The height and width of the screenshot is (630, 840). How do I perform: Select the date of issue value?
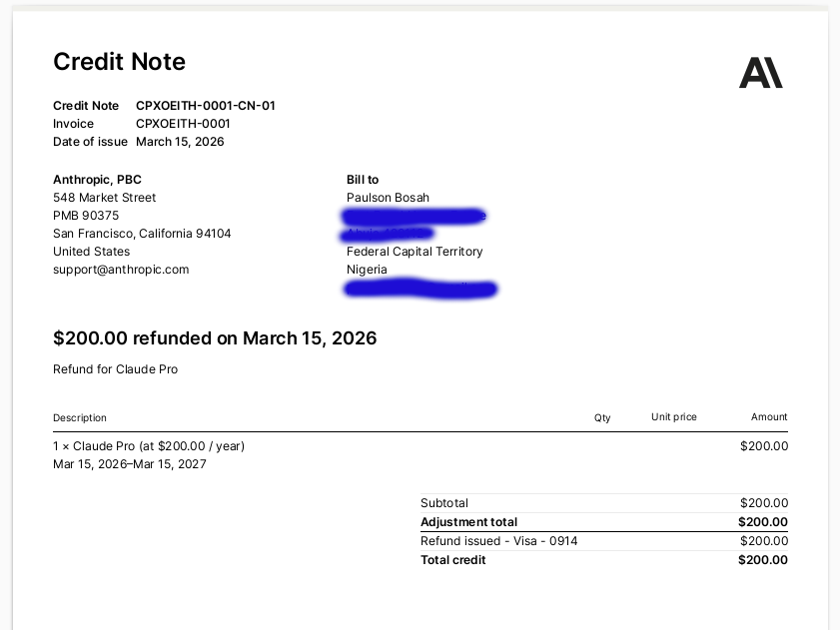(x=180, y=142)
